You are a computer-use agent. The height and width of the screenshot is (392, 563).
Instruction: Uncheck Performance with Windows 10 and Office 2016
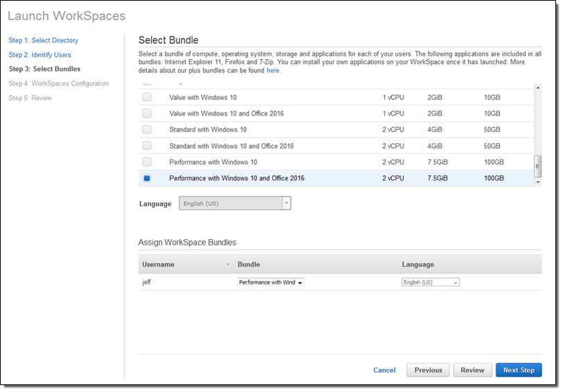coord(147,179)
